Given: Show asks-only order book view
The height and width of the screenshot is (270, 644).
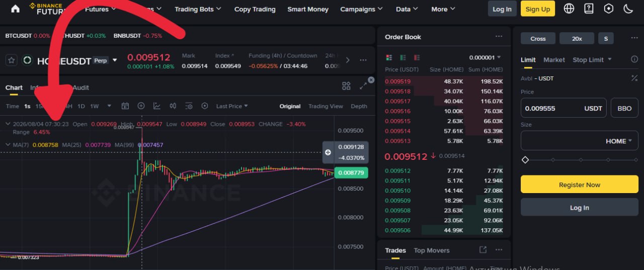Looking at the screenshot, I should click(x=416, y=58).
